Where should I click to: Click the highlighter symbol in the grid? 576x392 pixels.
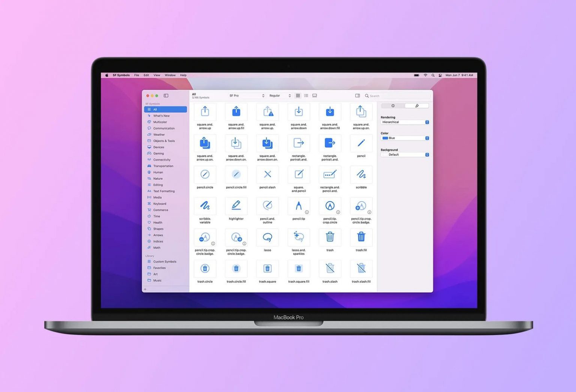click(x=236, y=206)
